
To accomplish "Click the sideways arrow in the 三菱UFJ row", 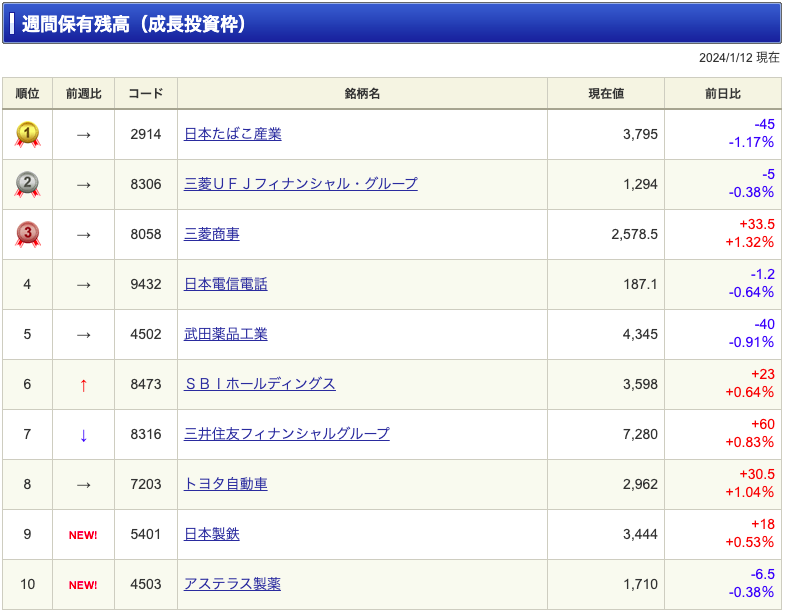I will [x=83, y=185].
